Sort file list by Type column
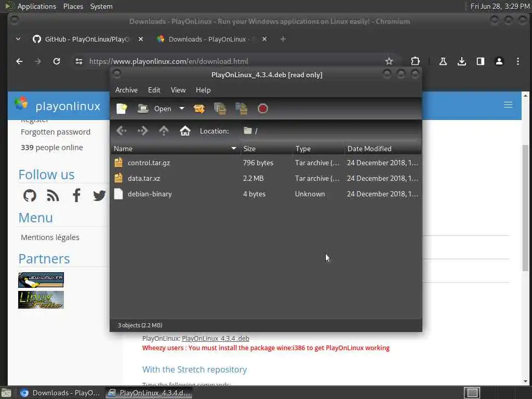The height and width of the screenshot is (399, 532). (318, 149)
